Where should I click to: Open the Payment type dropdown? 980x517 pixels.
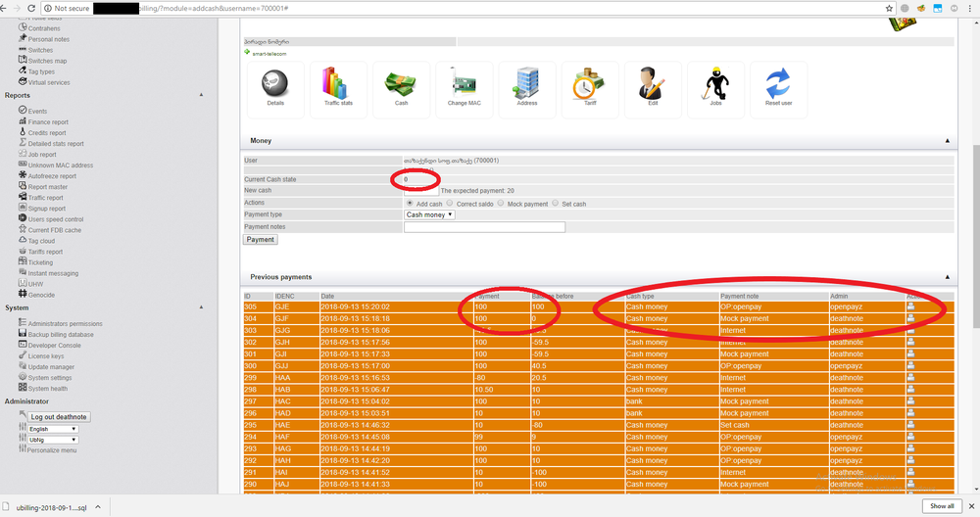430,214
